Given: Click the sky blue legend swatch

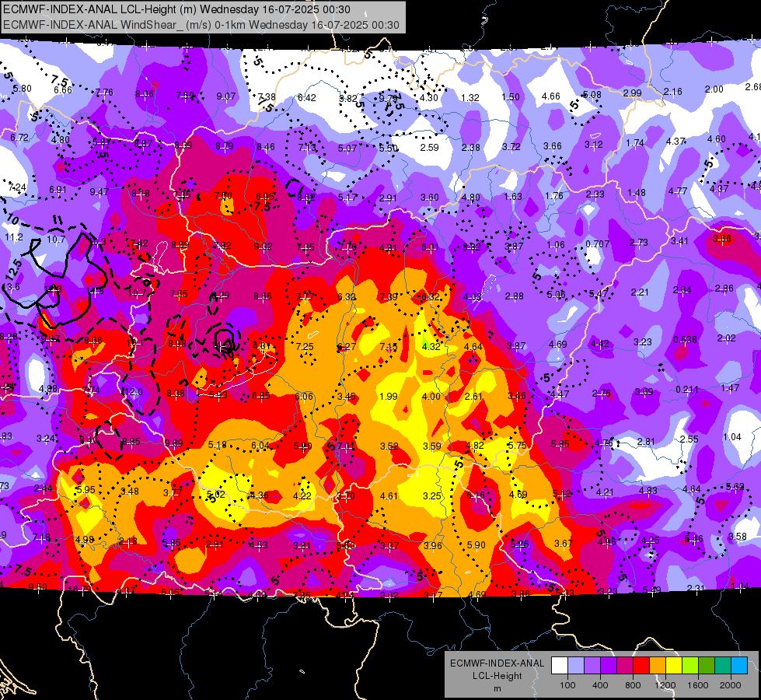Looking at the screenshot, I should coord(739,666).
